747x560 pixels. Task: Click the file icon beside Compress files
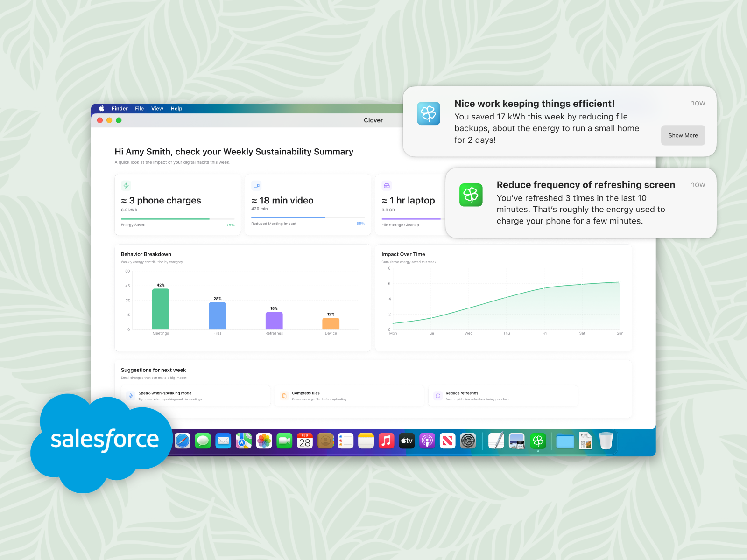[284, 396]
